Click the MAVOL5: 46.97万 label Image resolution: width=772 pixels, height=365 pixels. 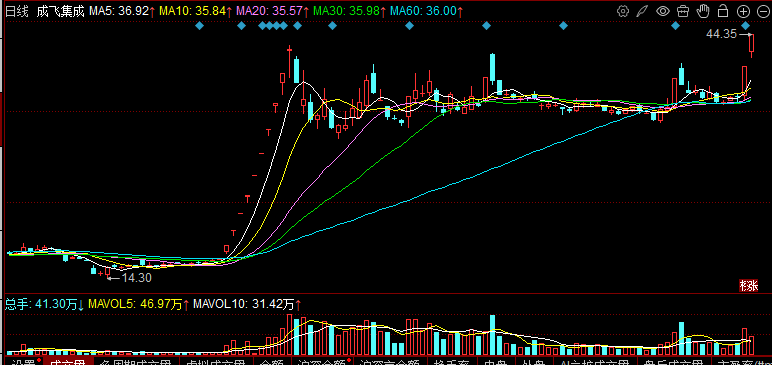point(138,304)
